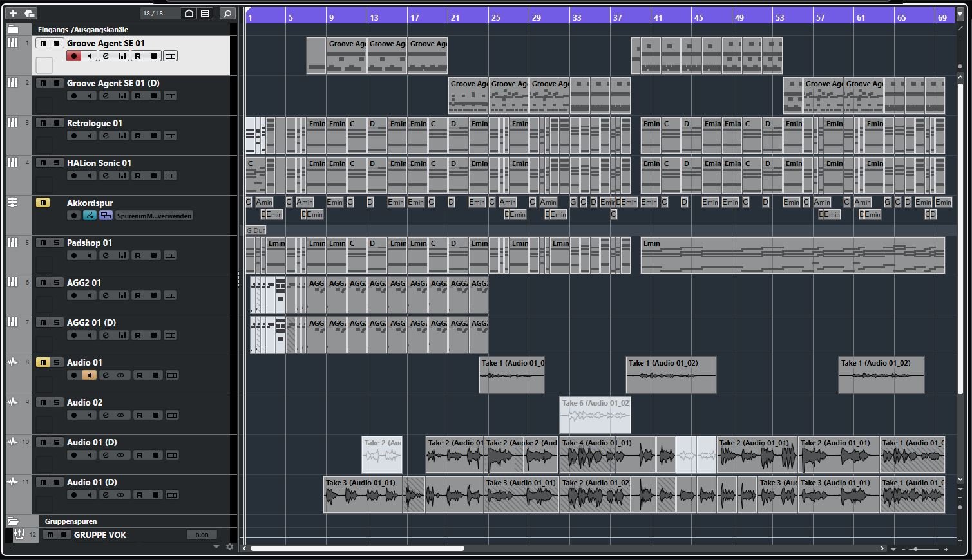Click the Add Track plus icon
972x560 pixels.
pyautogui.click(x=13, y=13)
